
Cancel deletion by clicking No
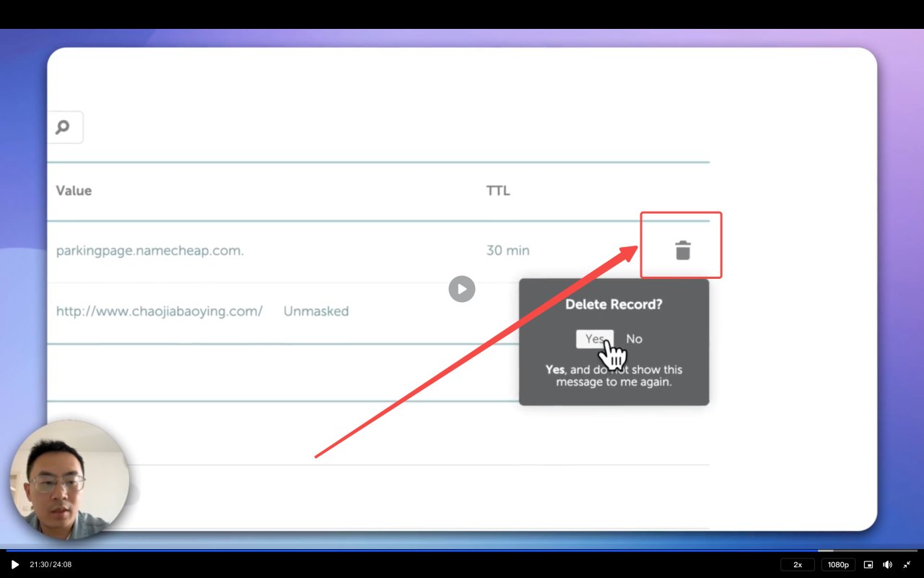(634, 339)
